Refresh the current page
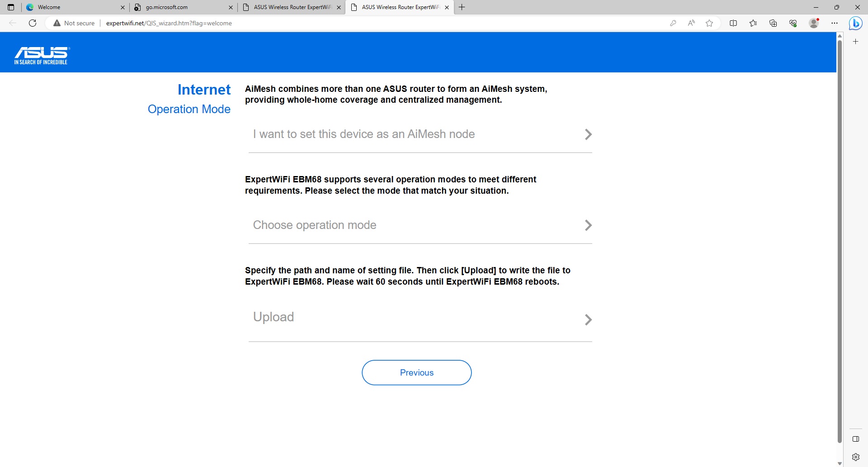 click(x=33, y=23)
